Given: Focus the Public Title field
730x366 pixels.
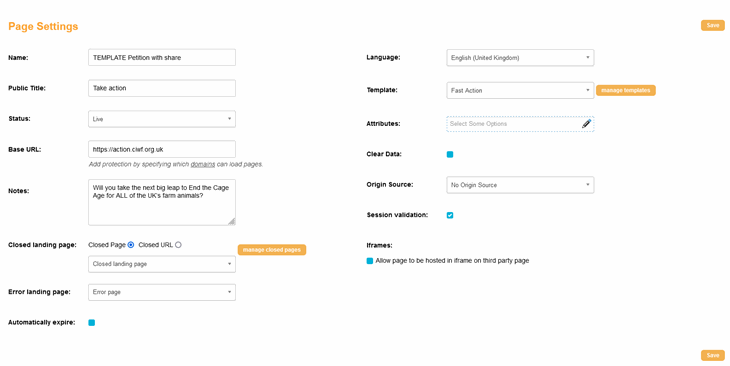Looking at the screenshot, I should (162, 88).
